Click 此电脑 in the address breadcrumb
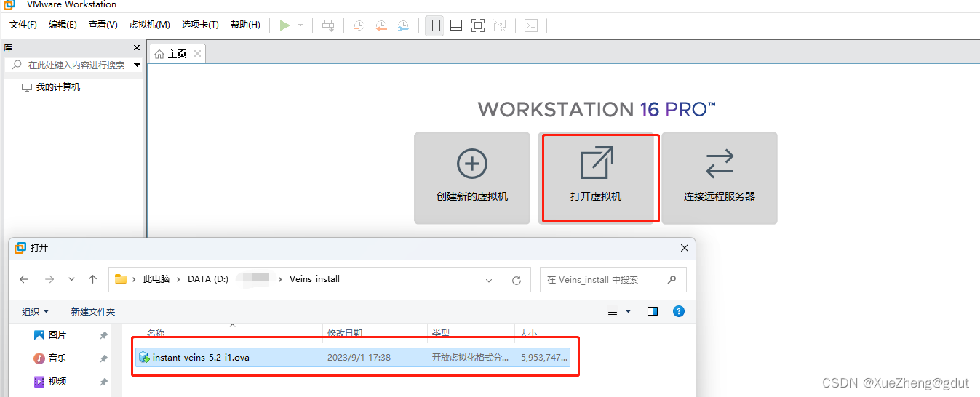Screen dimensions: 980x397 (156, 279)
